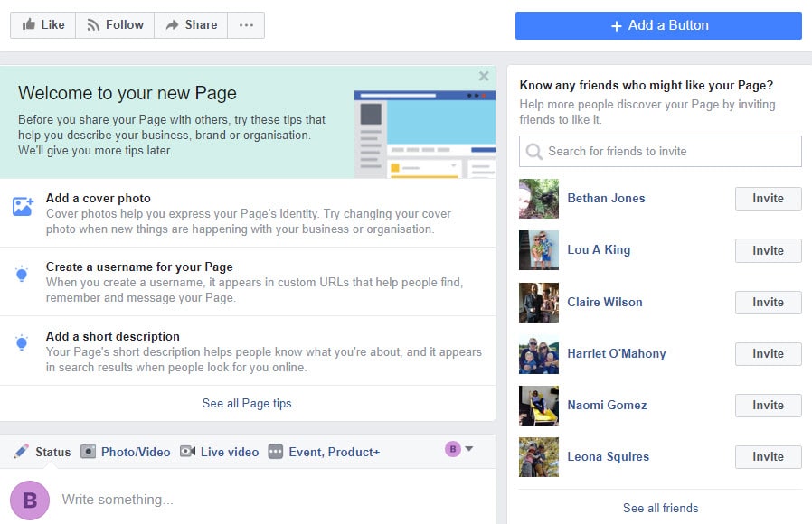Click the Share arrow button
Image resolution: width=812 pixels, height=524 pixels.
click(x=190, y=25)
